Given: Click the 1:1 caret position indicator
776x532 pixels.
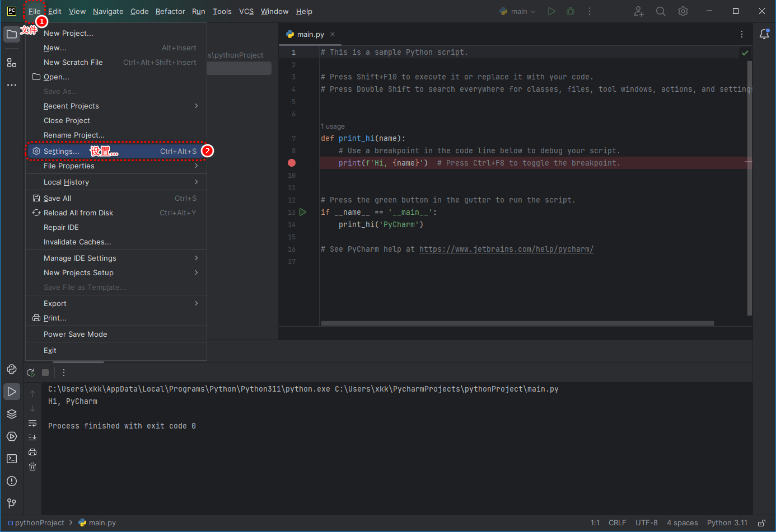Looking at the screenshot, I should 595,523.
